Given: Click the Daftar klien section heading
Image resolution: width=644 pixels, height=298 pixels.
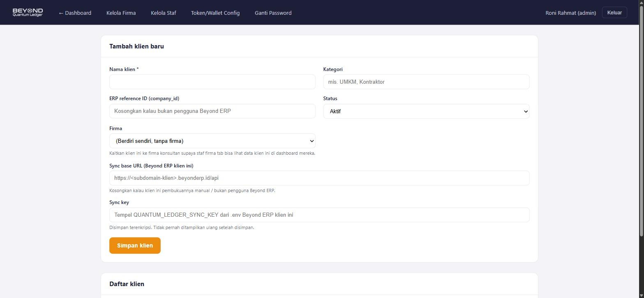Looking at the screenshot, I should [126, 284].
